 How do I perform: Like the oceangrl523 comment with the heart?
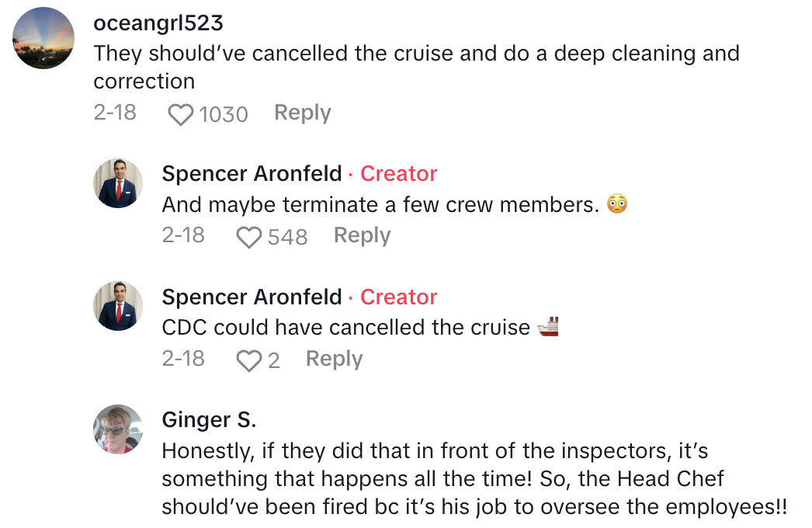point(180,115)
